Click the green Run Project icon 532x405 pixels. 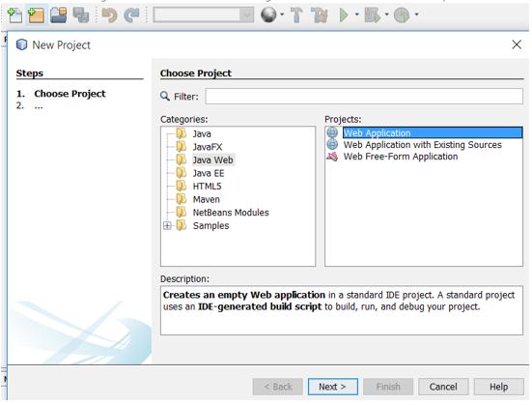pyautogui.click(x=344, y=15)
